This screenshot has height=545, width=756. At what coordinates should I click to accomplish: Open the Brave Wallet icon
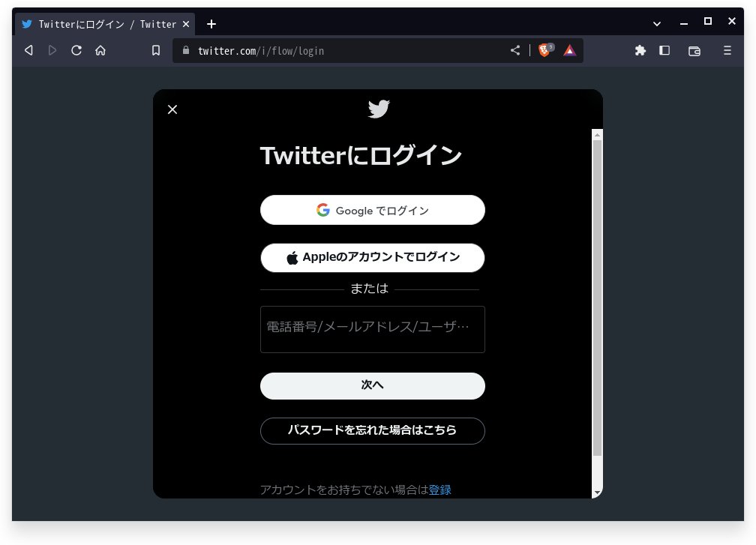(x=694, y=50)
